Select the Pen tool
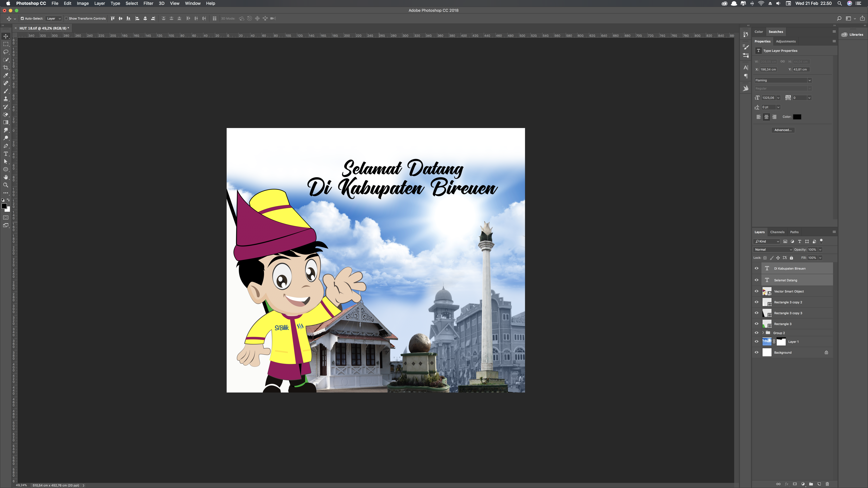 (6, 146)
